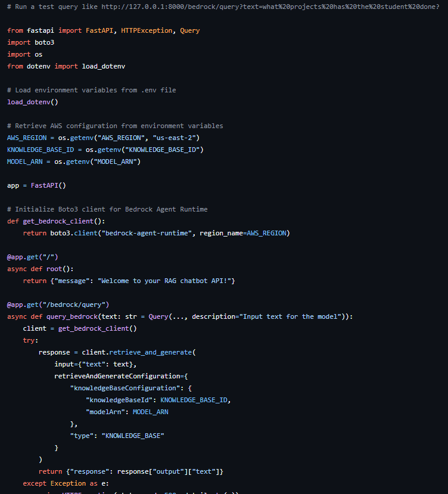Image resolution: width=448 pixels, height=494 pixels.
Task: Click the region_name keyword argument
Action: pyautogui.click(x=222, y=233)
